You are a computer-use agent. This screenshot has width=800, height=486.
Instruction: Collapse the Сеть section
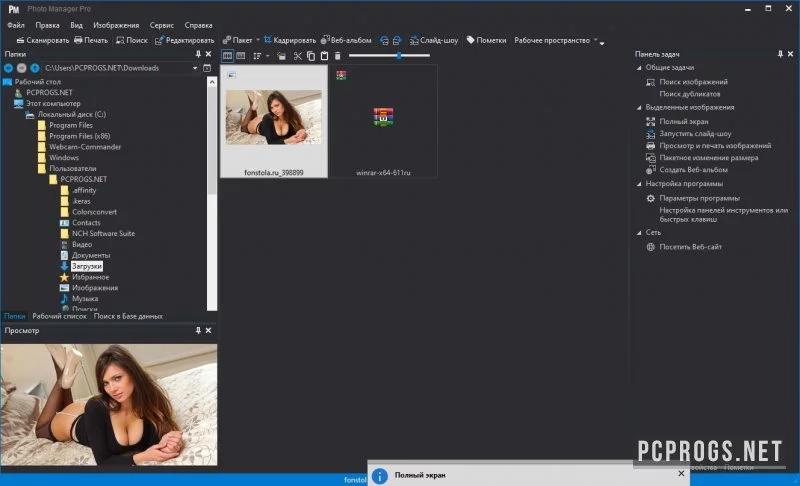tap(639, 233)
